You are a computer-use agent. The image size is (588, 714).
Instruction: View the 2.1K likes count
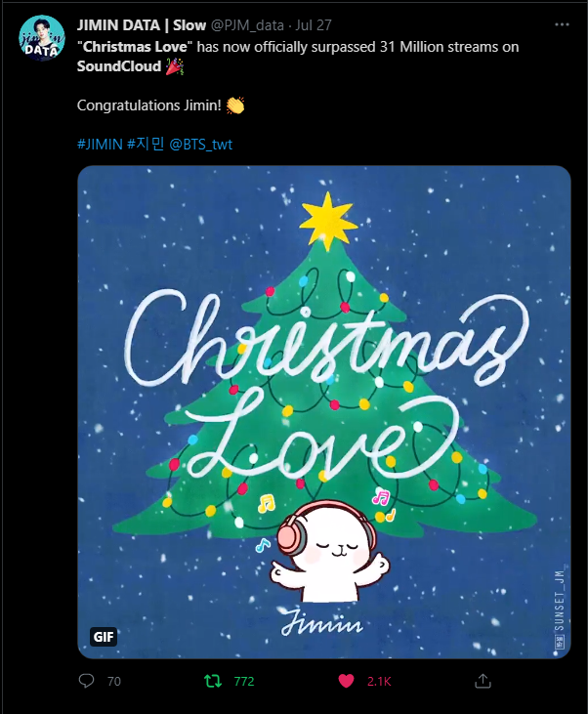[x=379, y=681]
